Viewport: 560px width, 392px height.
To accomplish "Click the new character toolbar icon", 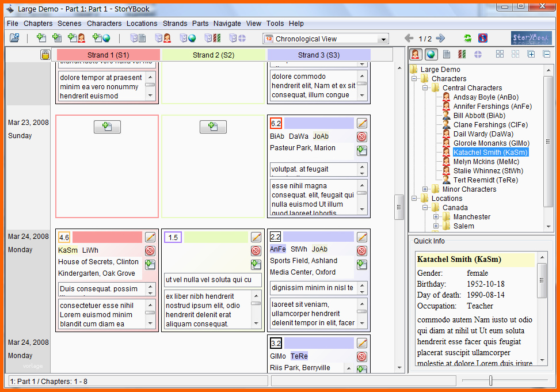I will pos(77,38).
